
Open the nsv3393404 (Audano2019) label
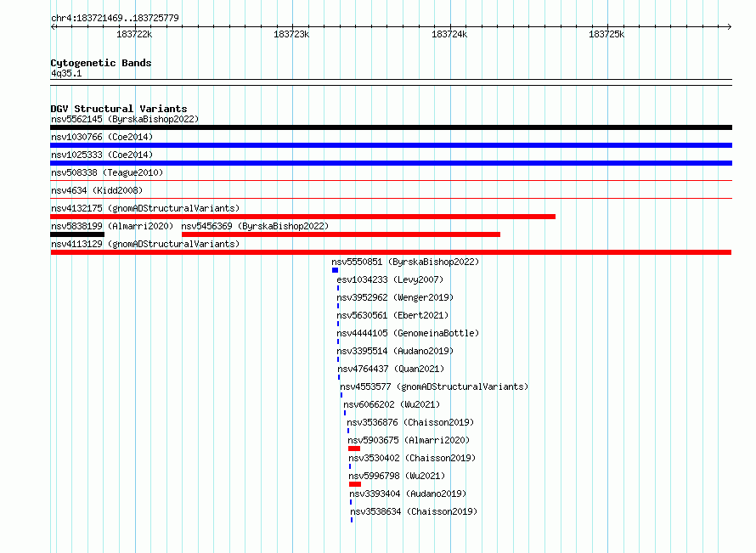click(408, 494)
